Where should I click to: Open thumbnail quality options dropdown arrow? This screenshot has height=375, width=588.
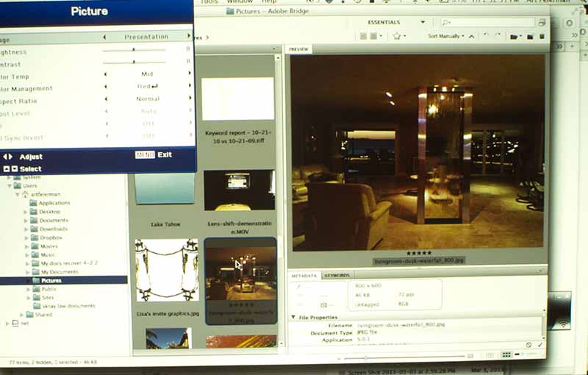[381, 36]
